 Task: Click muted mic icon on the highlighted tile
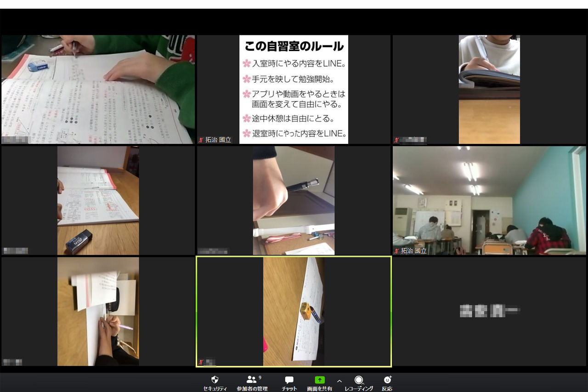[201, 362]
